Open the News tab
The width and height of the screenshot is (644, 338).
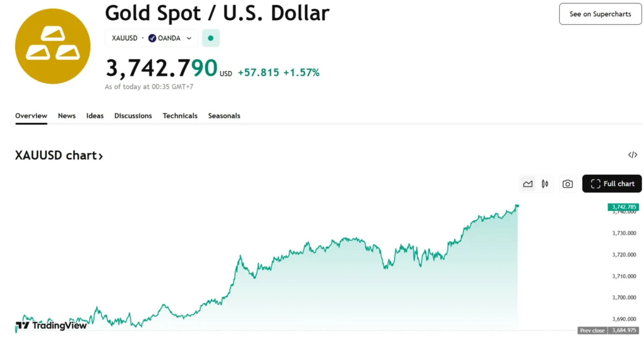point(67,116)
